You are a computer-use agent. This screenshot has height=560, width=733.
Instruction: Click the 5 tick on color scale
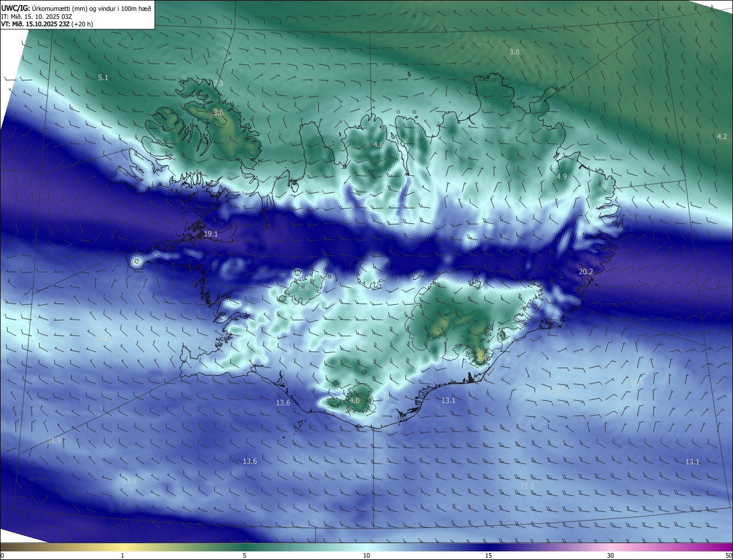245,555
